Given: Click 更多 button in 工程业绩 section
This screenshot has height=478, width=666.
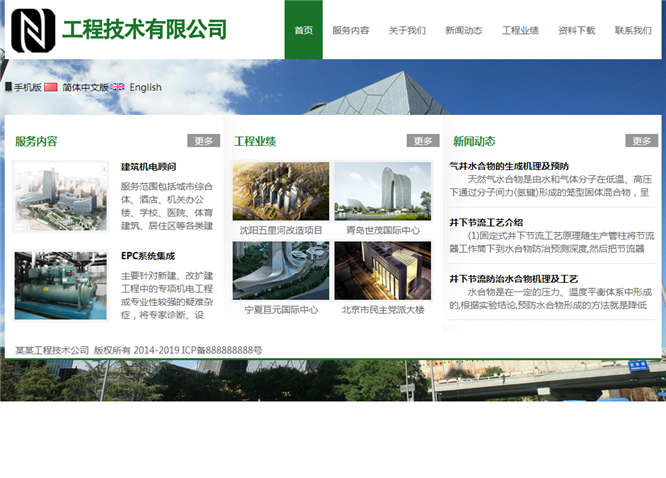Looking at the screenshot, I should (422, 141).
